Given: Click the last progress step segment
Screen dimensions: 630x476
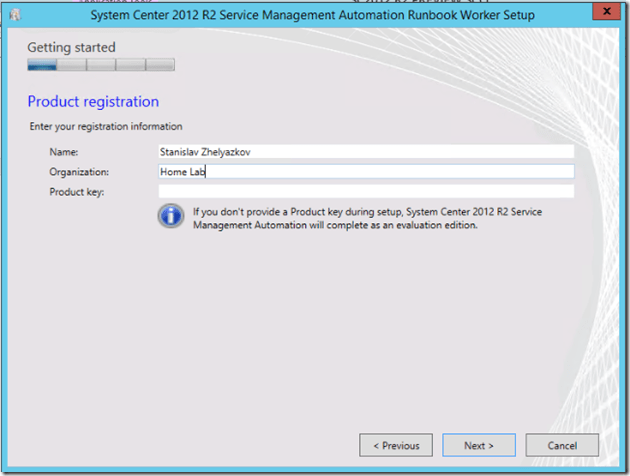Looking at the screenshot, I should 160,65.
